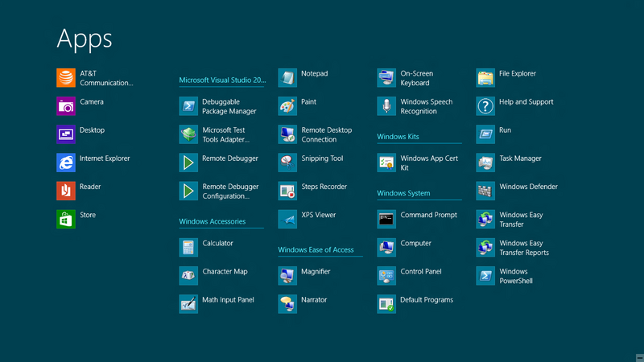This screenshot has height=362, width=644.
Task: Launch Command Prompt icon
Action: pyautogui.click(x=386, y=219)
